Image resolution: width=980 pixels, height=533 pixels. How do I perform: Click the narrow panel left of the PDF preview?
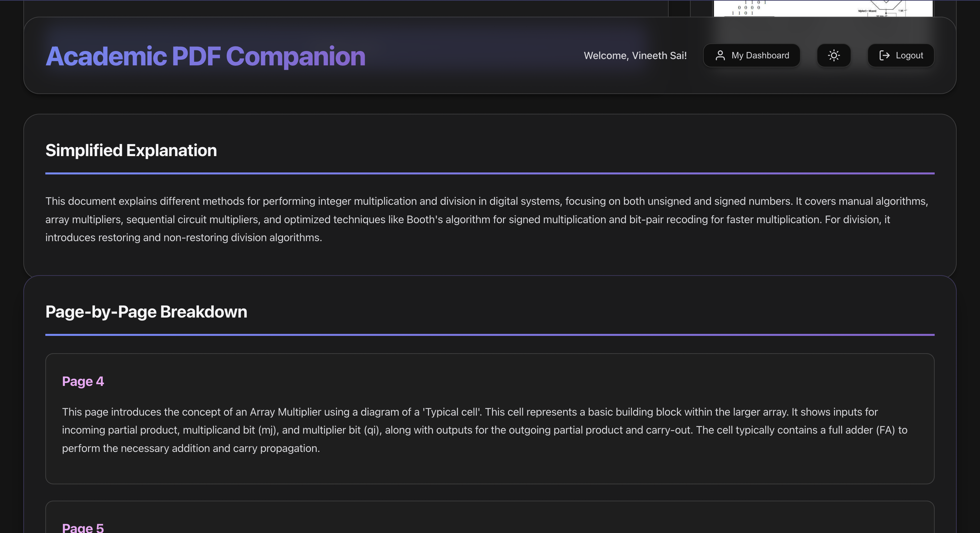tap(679, 8)
